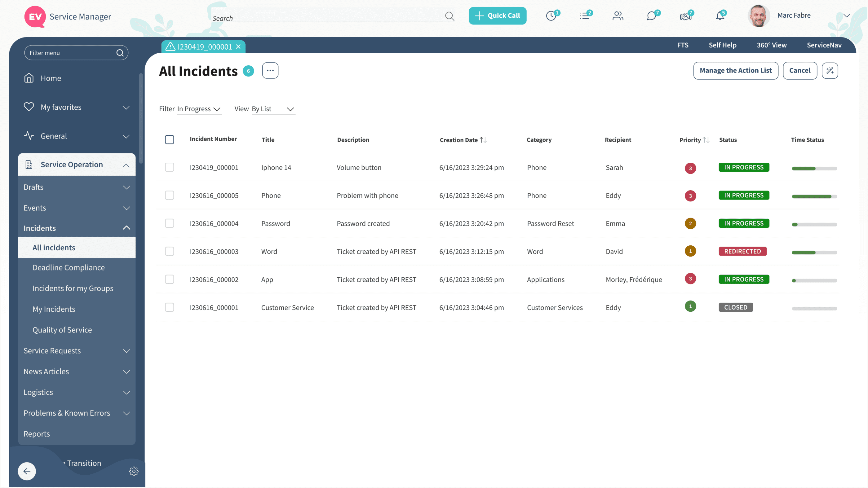
Task: Open the clock history icon with badge 1
Action: 551,15
